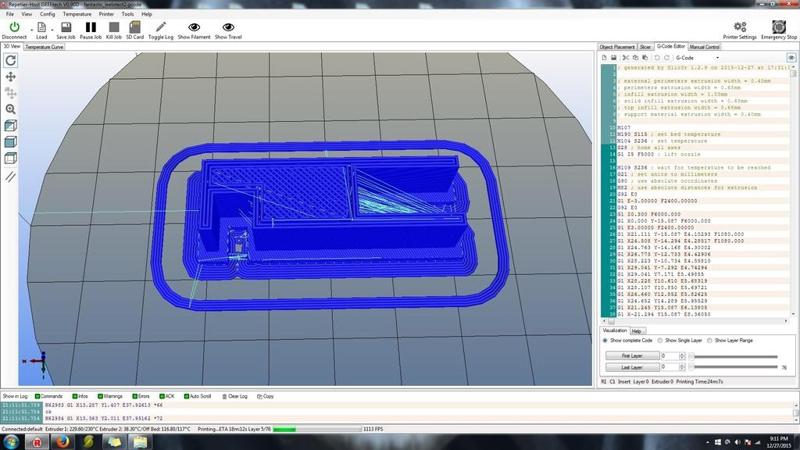
Task: Switch to top wireframe cube view
Action: [x=10, y=158]
